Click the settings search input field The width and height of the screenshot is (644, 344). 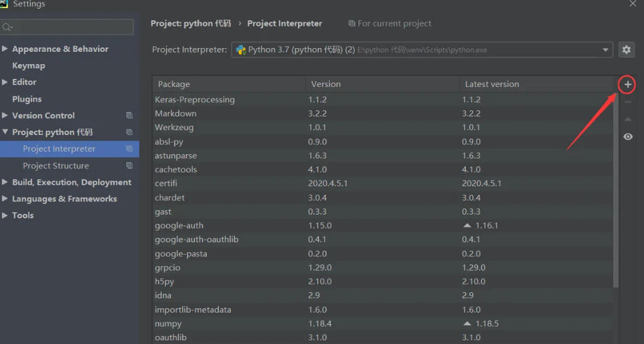tap(71, 27)
